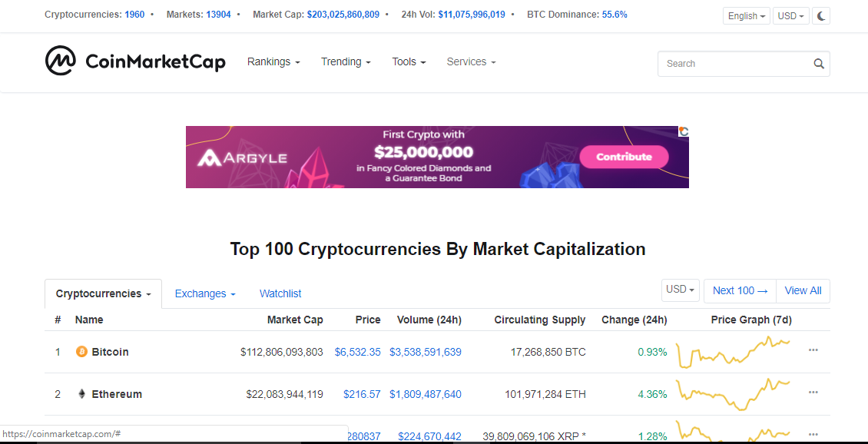868x444 pixels.
Task: Click the Bitcoin coin icon
Action: [82, 352]
